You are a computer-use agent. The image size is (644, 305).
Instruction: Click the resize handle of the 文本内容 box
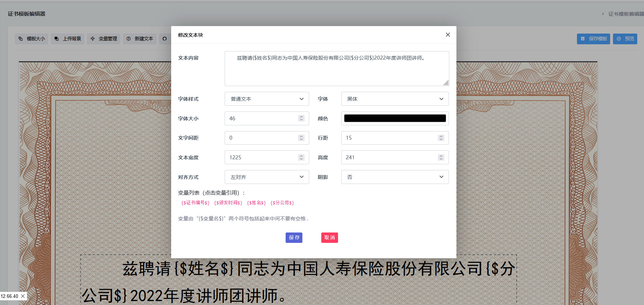(446, 83)
